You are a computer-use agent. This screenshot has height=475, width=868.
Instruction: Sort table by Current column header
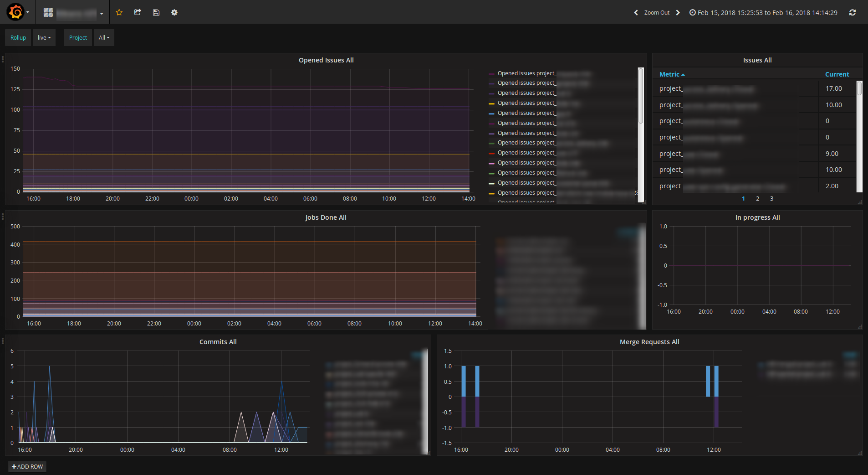[x=837, y=74]
